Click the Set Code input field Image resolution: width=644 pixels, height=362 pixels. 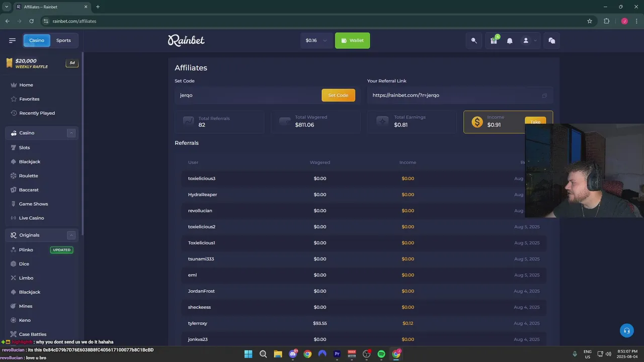248,95
